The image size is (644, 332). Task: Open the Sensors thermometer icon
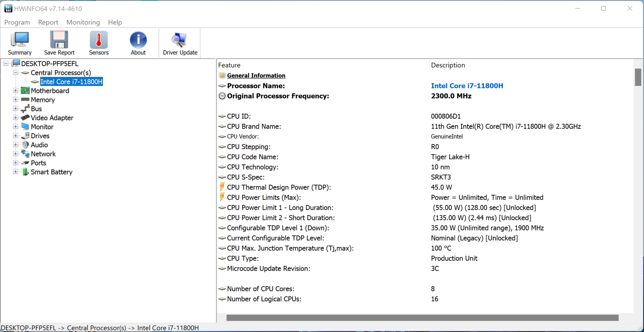(99, 40)
